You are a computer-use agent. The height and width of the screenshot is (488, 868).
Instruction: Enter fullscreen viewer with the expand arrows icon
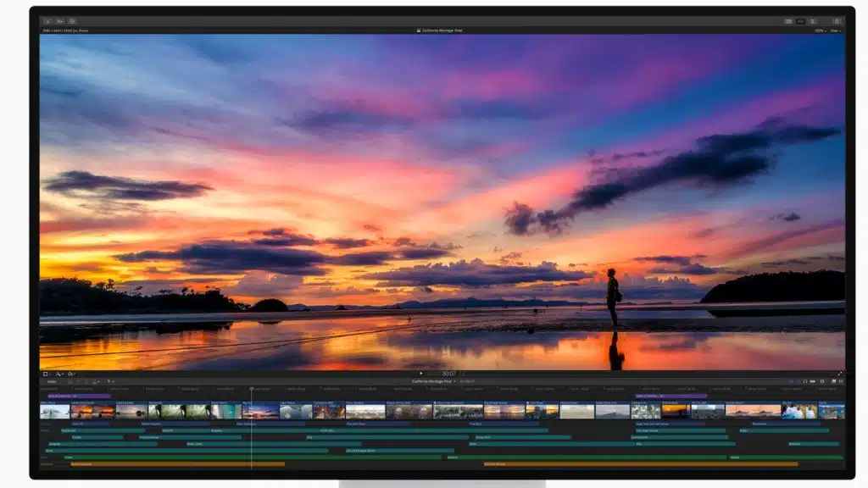coord(840,374)
